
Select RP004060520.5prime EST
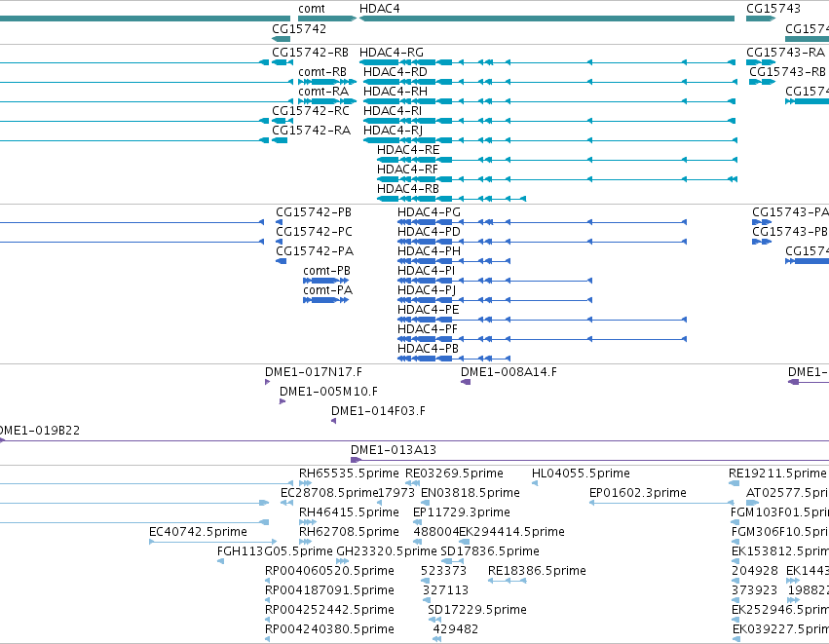point(268,581)
